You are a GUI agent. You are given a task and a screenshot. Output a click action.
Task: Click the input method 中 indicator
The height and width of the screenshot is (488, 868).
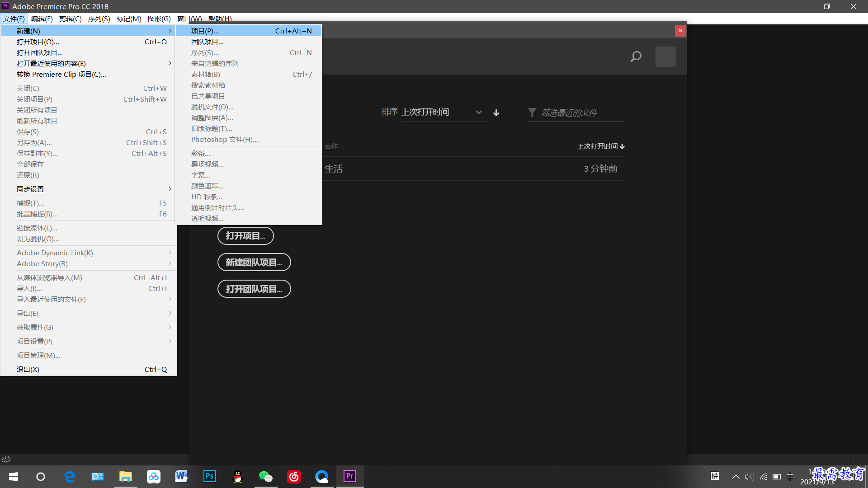[x=790, y=477]
